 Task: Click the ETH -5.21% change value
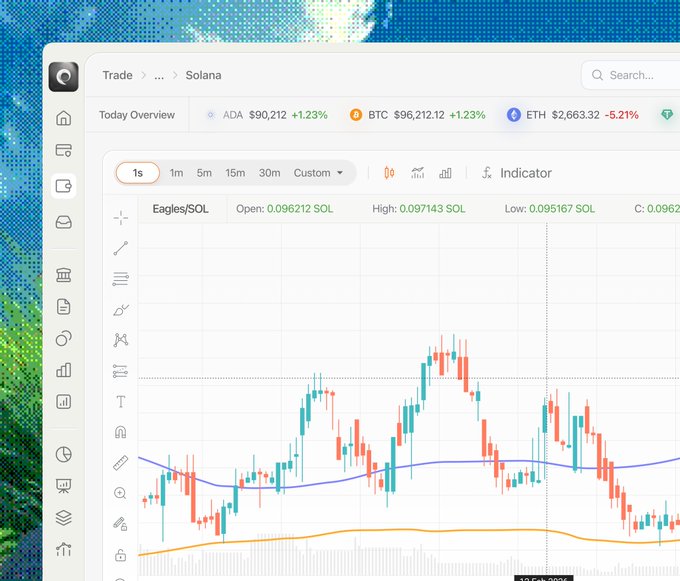pos(621,115)
